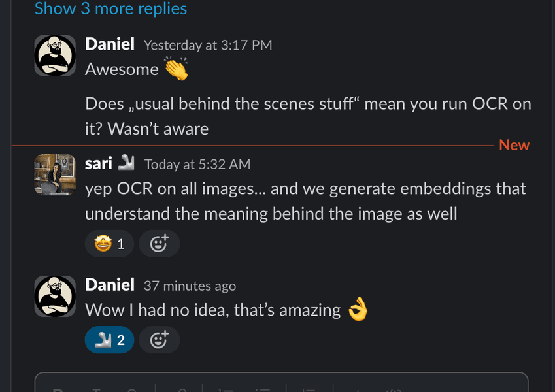The width and height of the screenshot is (555, 392).
Task: Toggle the star-struck reaction with count 1
Action: pos(110,244)
